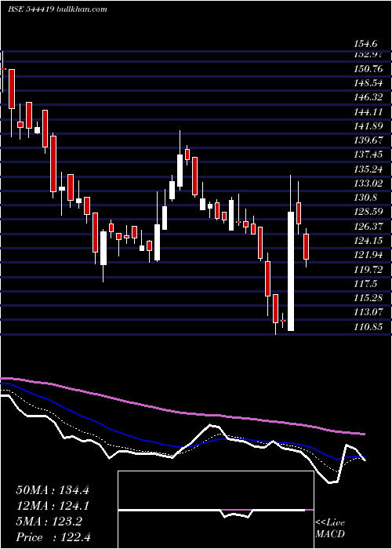Click the <<Live MACD label
The height and width of the screenshot is (549, 392).
[x=330, y=529]
